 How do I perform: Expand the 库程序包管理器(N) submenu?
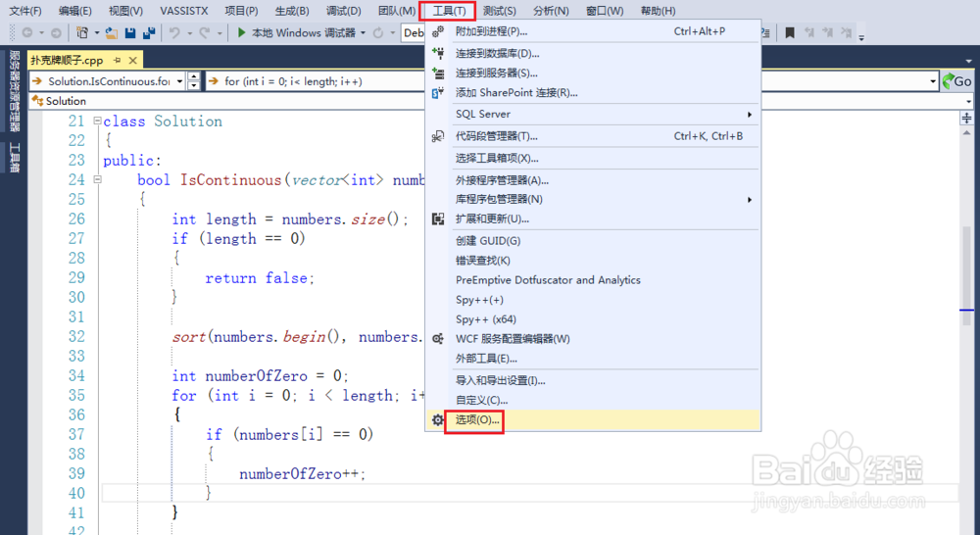click(x=593, y=199)
